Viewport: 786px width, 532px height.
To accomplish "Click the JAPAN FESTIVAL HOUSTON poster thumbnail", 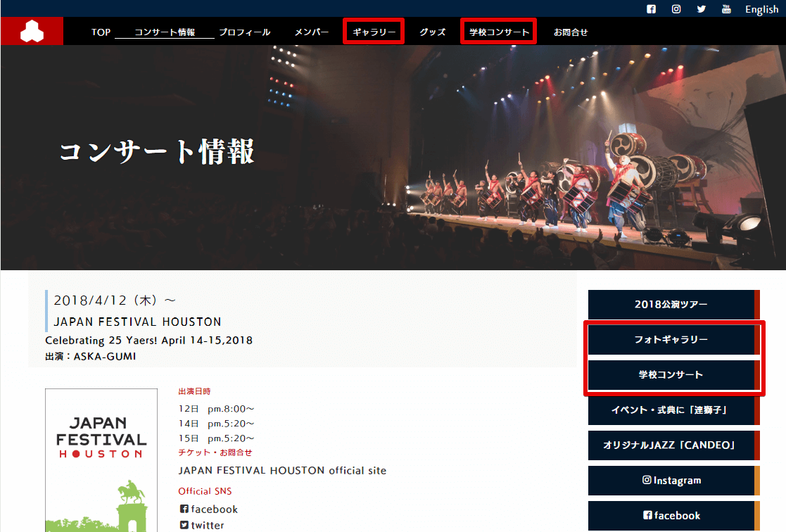I will [101, 461].
